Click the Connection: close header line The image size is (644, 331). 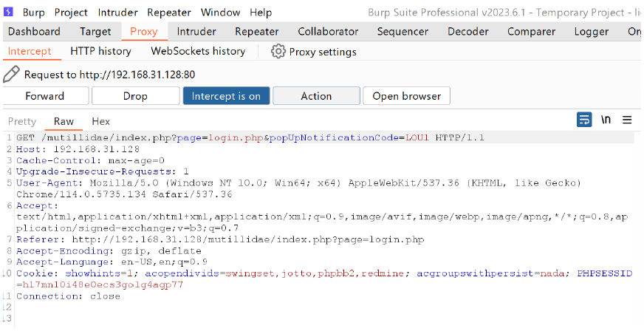point(68,296)
